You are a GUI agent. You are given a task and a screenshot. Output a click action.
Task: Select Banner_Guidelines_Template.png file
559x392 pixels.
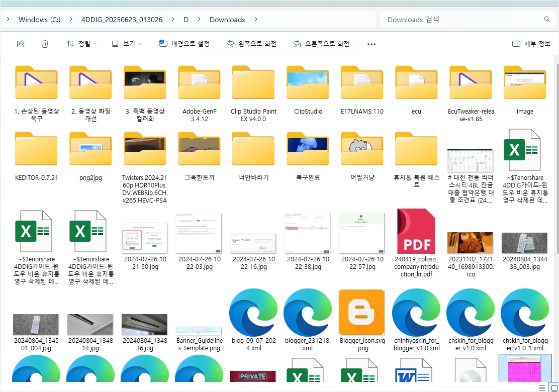pyautogui.click(x=199, y=339)
